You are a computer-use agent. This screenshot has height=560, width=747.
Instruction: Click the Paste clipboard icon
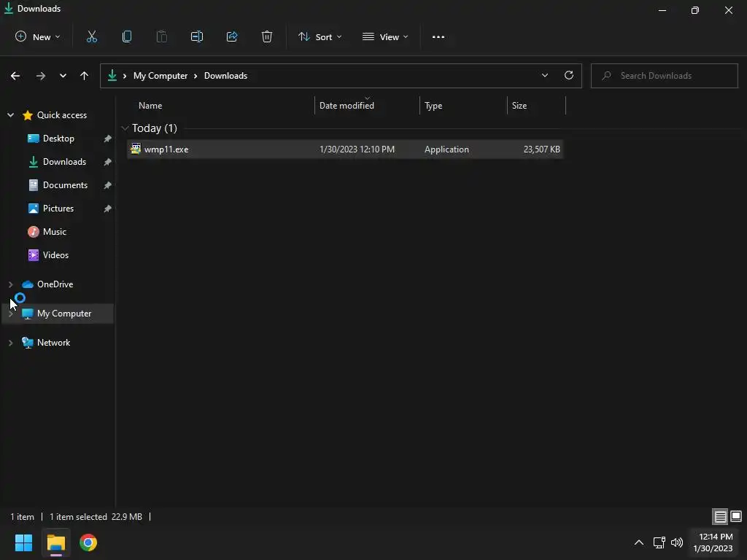coord(161,36)
